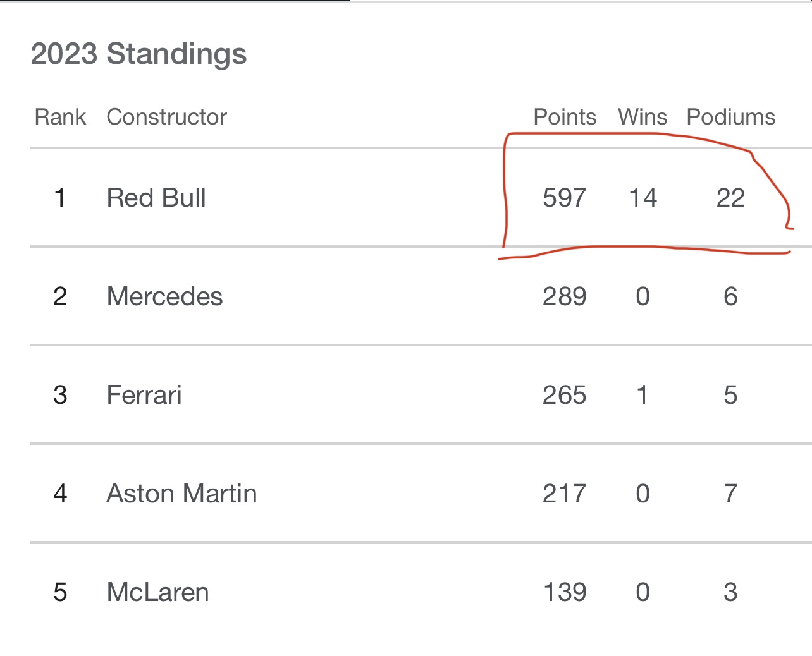Click Red Bull's 14 wins value

pyautogui.click(x=643, y=198)
